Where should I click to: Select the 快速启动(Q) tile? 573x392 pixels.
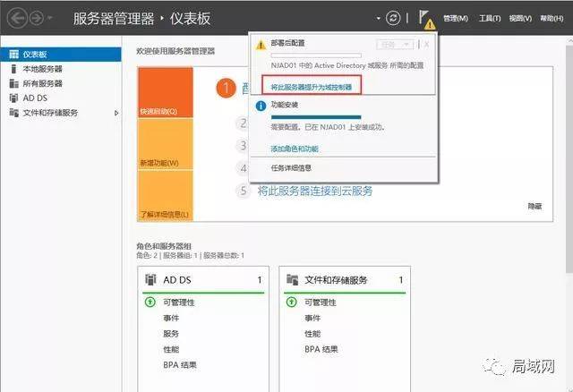coord(165,92)
